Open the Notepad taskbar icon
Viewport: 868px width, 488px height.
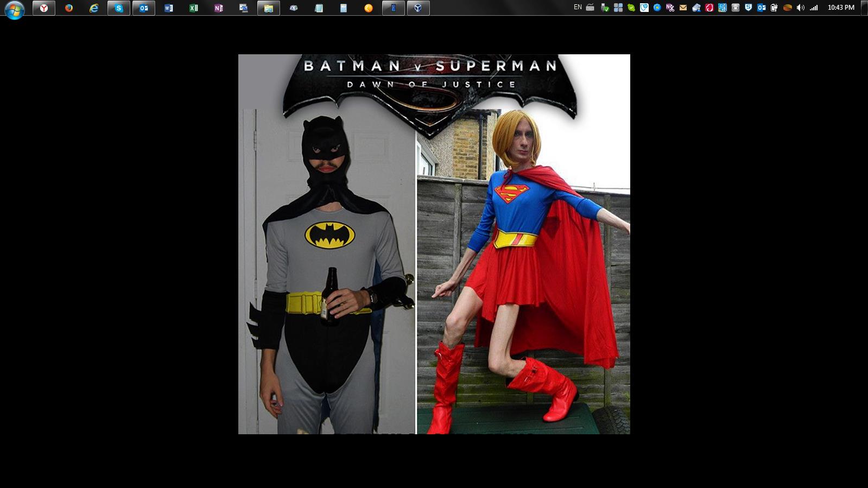pos(319,8)
